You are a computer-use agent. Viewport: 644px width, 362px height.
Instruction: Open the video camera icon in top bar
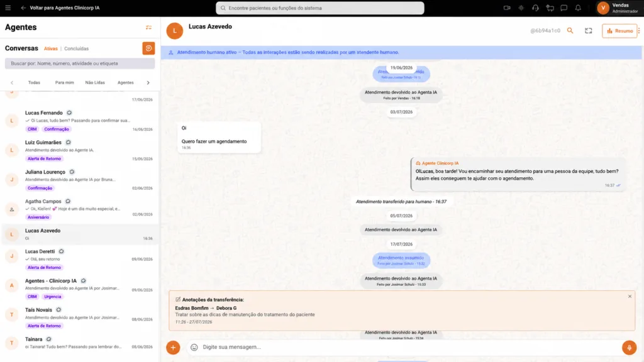click(507, 8)
